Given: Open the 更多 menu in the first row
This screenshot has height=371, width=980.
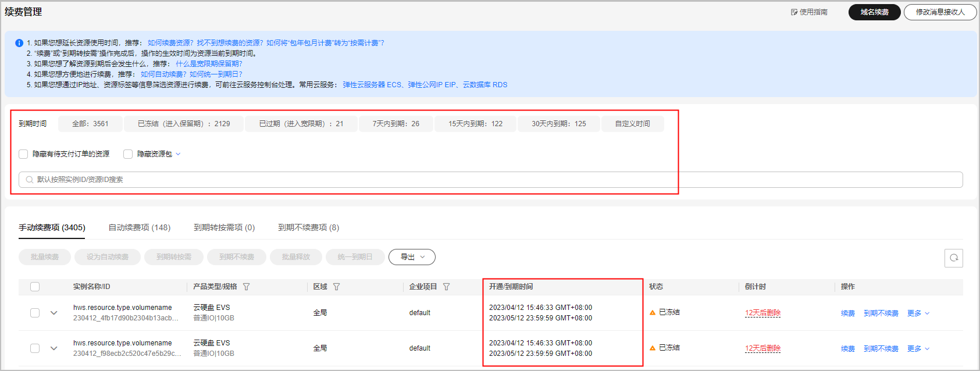Looking at the screenshot, I should (918, 313).
